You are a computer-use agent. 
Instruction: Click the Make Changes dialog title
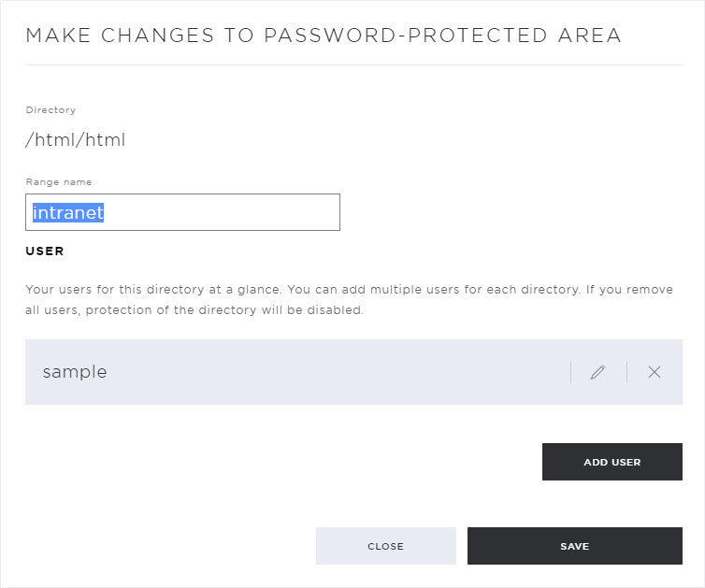click(x=324, y=36)
